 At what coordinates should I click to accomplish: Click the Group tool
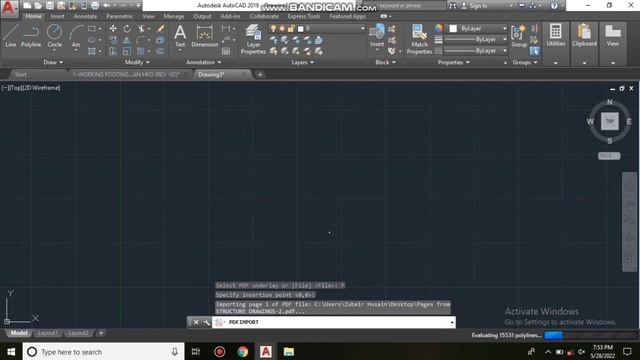point(519,36)
